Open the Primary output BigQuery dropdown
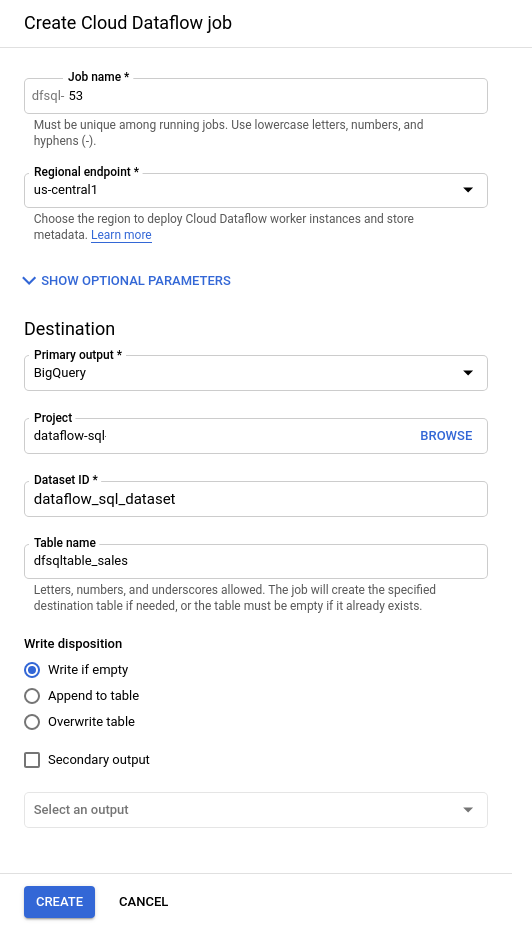This screenshot has height=940, width=532. tap(256, 373)
